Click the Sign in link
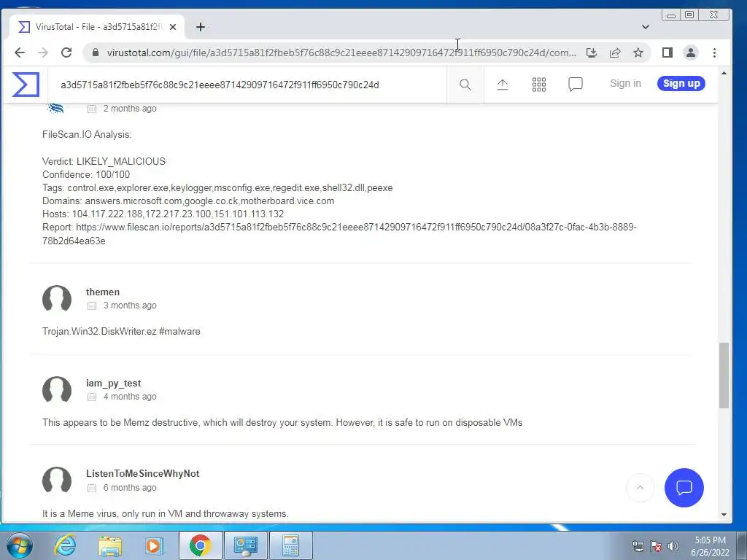 coord(625,83)
